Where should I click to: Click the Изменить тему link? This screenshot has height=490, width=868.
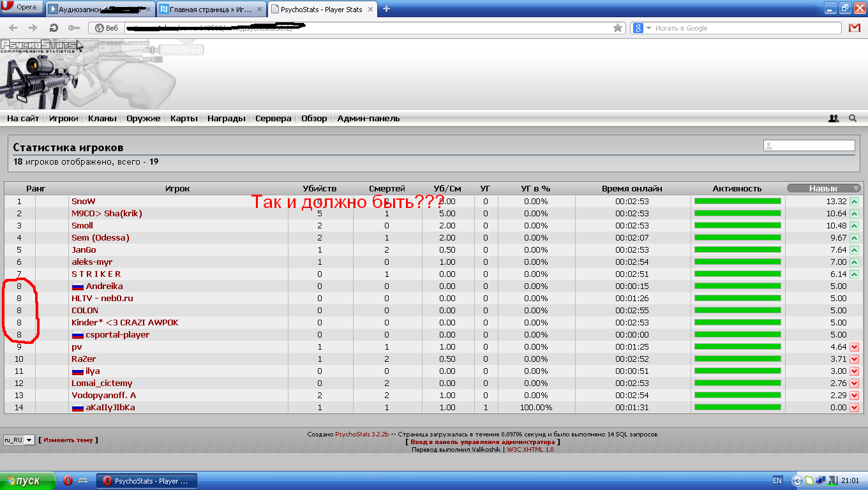[68, 440]
